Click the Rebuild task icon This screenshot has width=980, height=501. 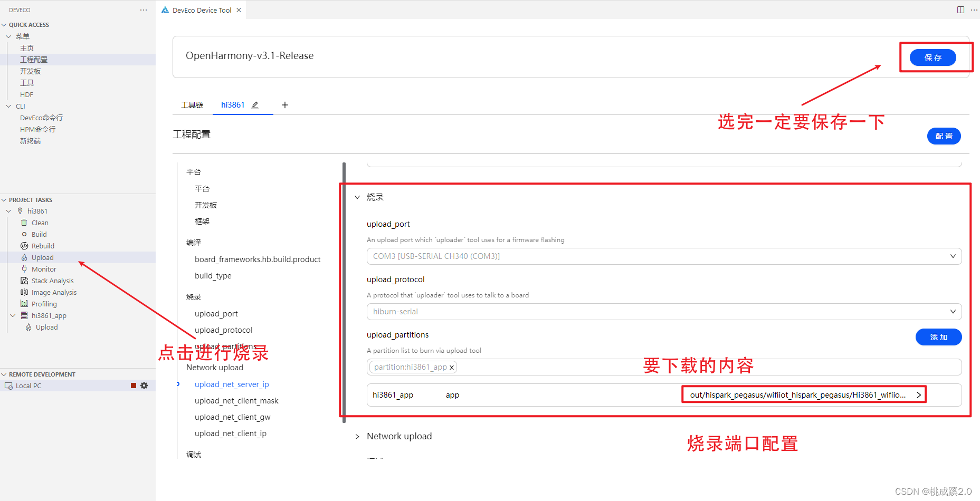tap(24, 246)
